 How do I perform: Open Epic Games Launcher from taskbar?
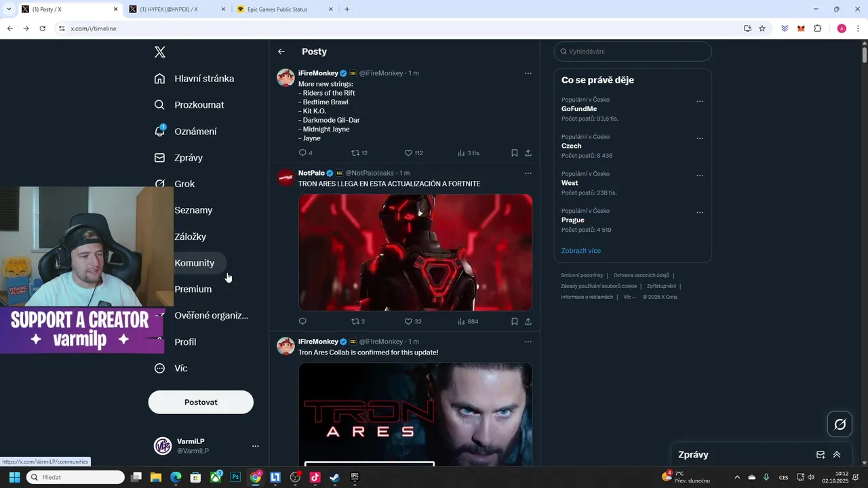(355, 477)
